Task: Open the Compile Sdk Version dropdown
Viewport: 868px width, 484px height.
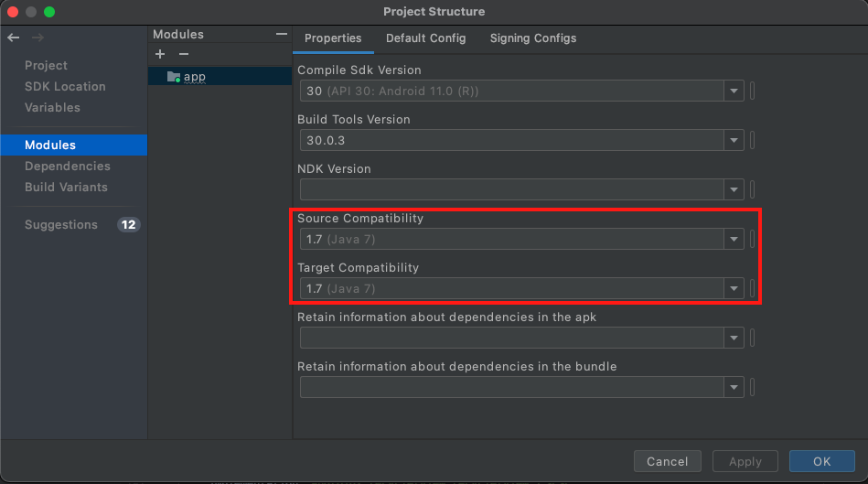Action: pyautogui.click(x=734, y=91)
